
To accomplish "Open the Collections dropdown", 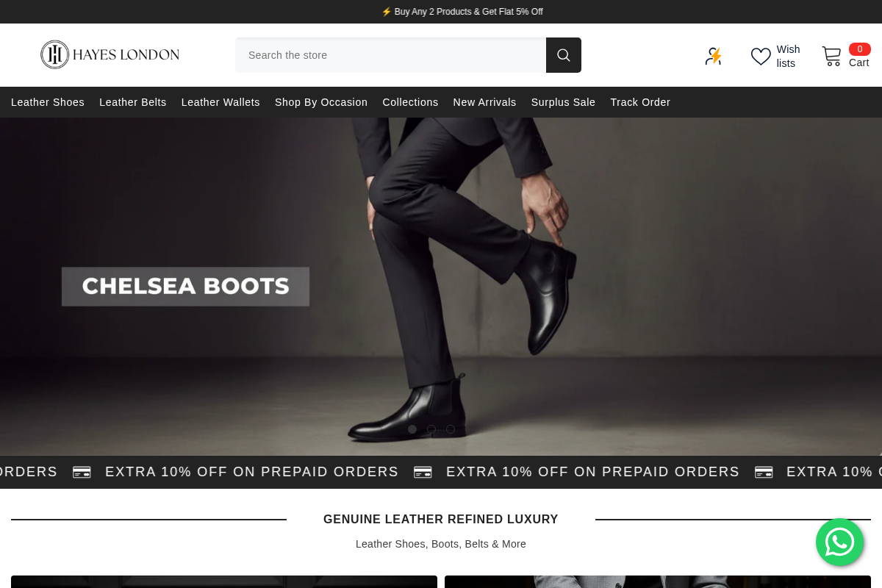I will (x=410, y=102).
